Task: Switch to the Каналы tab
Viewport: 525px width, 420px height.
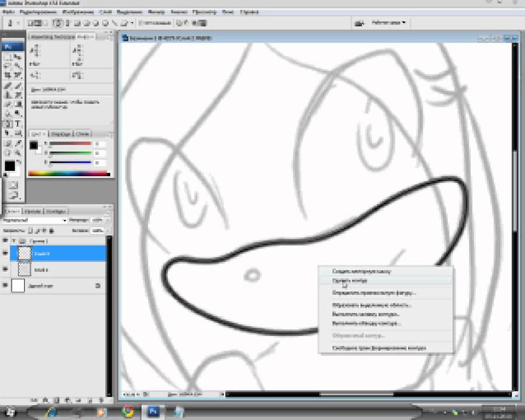Action: pyautogui.click(x=33, y=211)
